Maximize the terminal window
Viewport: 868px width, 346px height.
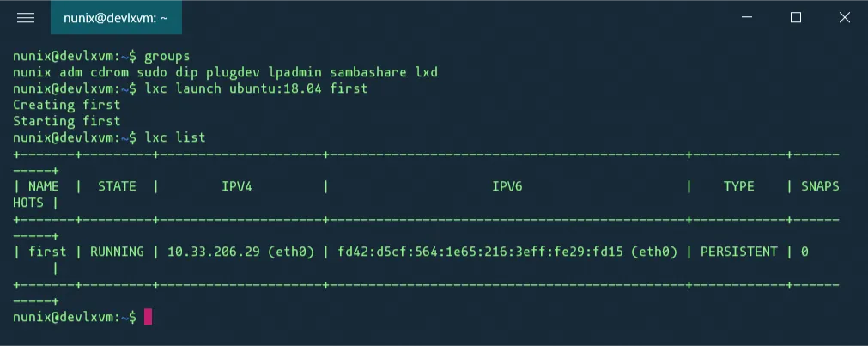[x=796, y=18]
